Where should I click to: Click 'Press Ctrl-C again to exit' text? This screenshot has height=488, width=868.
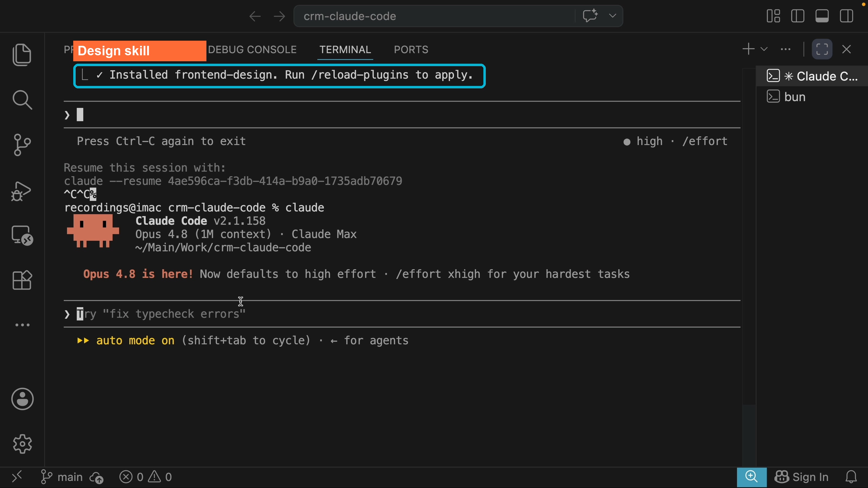point(161,141)
